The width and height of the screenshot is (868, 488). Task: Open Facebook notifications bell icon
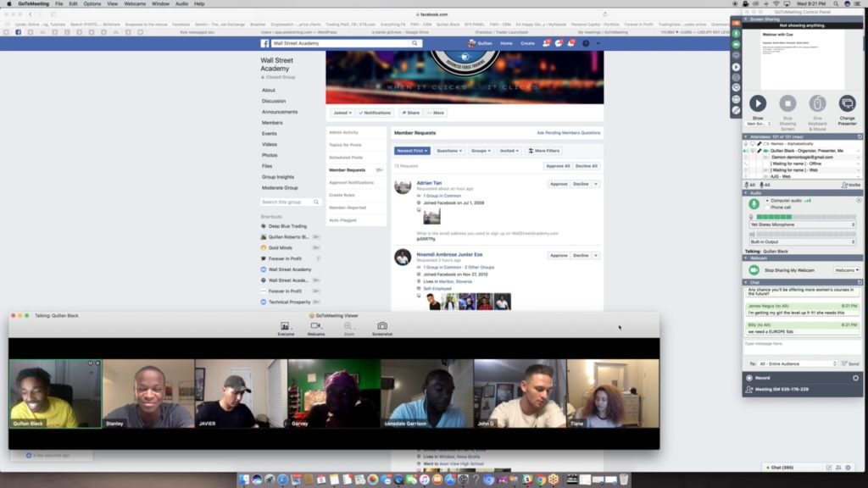[570, 43]
